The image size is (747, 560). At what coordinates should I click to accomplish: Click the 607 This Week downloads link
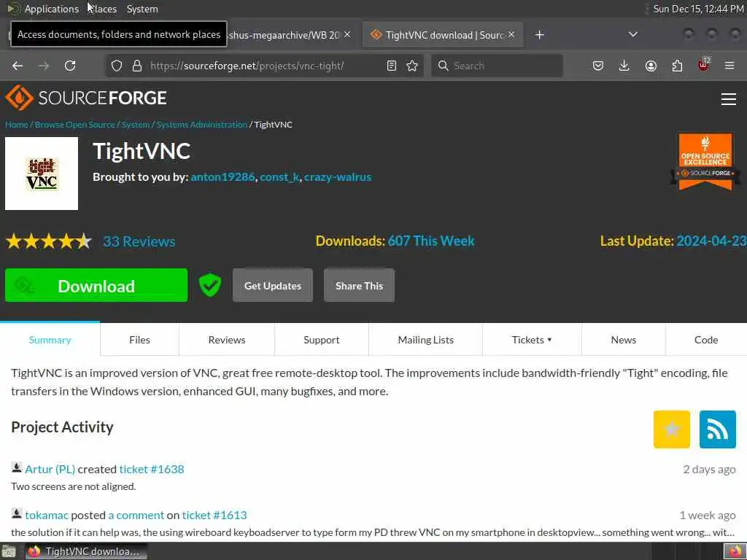coord(431,241)
